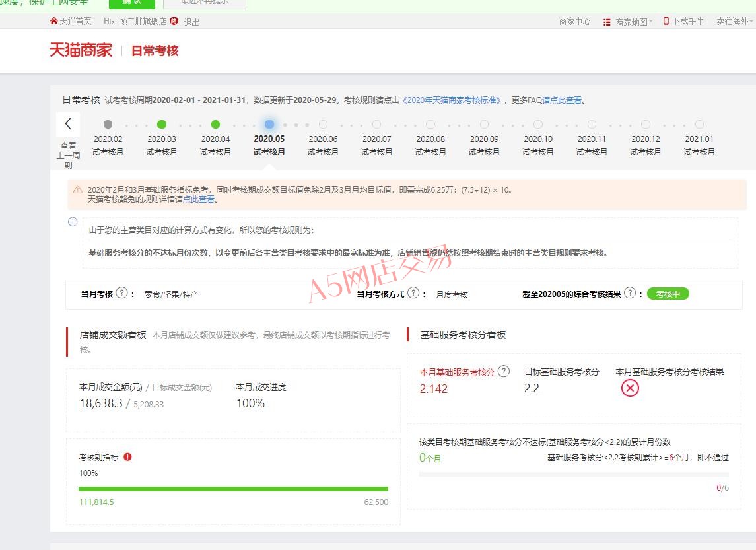This screenshot has width=756, height=550.
Task: Click the category text 零食/坚果/特产
Action: (x=171, y=294)
